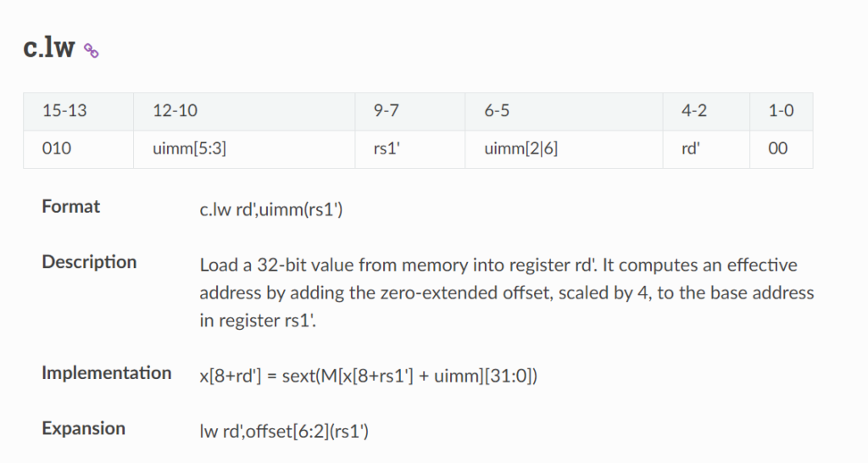Click the expansion text lw rd',offset[6:2](rs1')

click(x=284, y=432)
